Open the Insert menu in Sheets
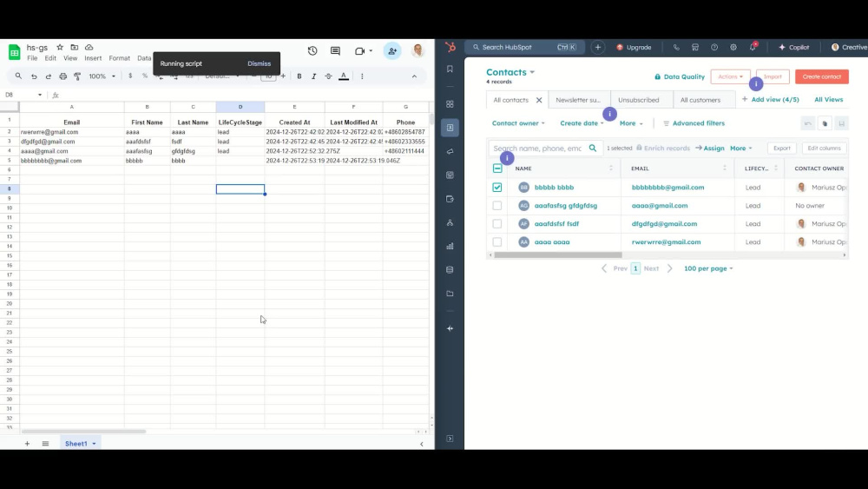 pos(93,58)
